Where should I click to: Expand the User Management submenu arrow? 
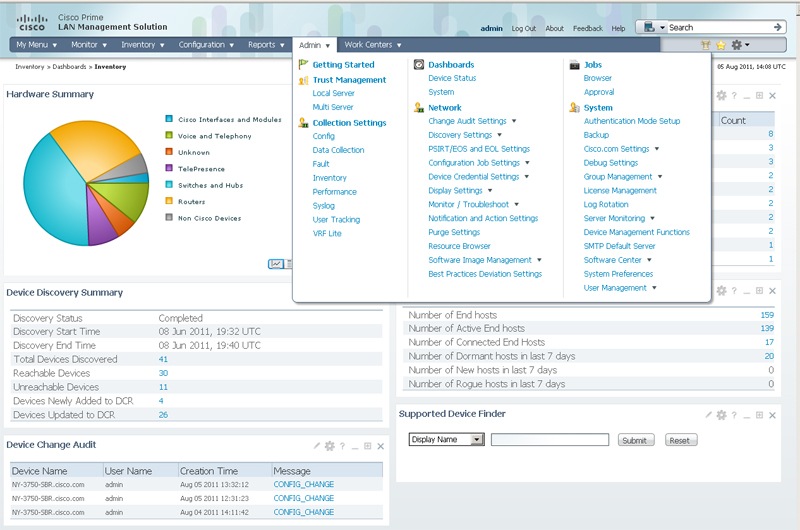click(x=654, y=288)
